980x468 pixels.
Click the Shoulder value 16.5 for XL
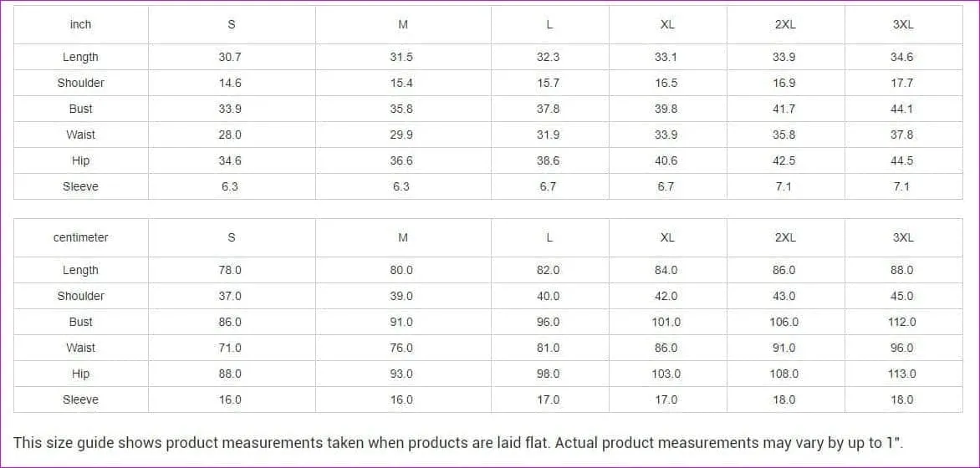point(666,83)
